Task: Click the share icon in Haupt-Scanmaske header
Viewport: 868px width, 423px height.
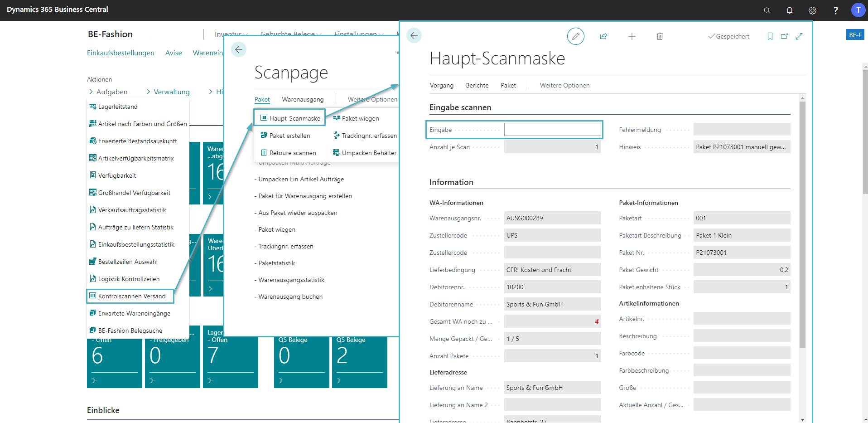Action: coord(603,36)
